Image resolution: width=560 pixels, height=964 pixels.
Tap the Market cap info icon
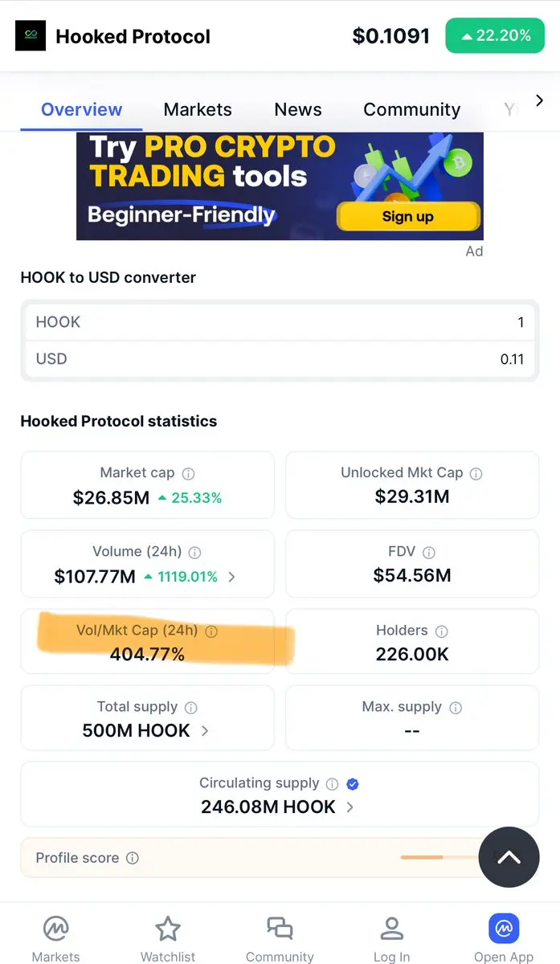(188, 474)
